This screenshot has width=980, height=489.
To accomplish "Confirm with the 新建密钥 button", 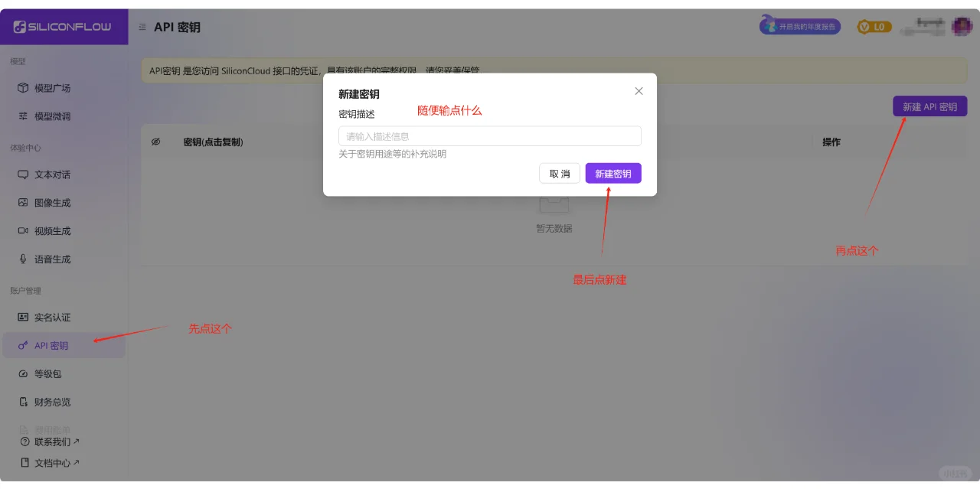I will (612, 173).
